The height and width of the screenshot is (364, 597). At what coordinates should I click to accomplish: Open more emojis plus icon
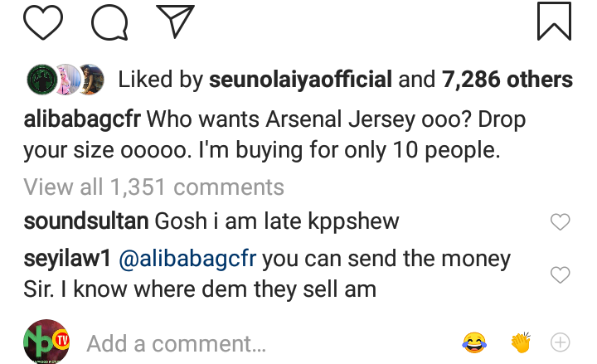(561, 342)
